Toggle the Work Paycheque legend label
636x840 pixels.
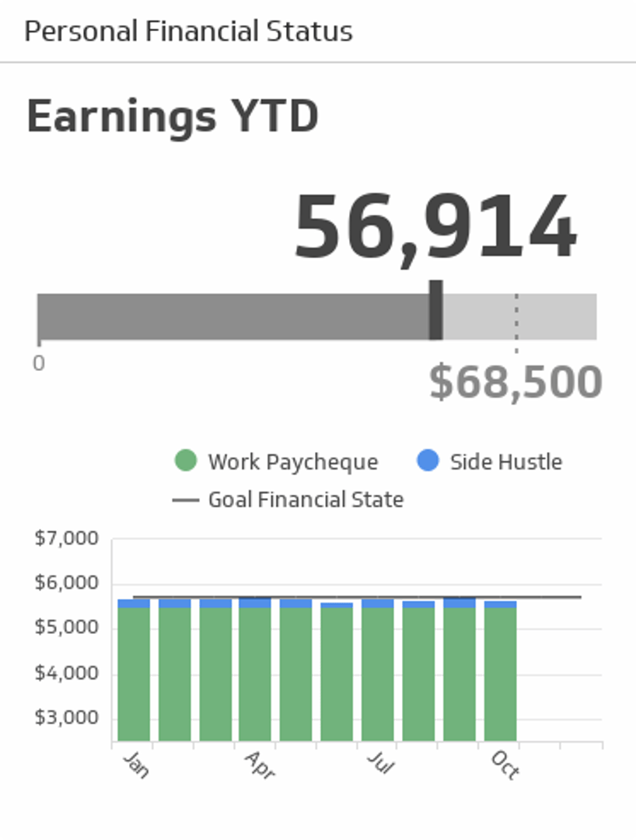[x=293, y=462]
